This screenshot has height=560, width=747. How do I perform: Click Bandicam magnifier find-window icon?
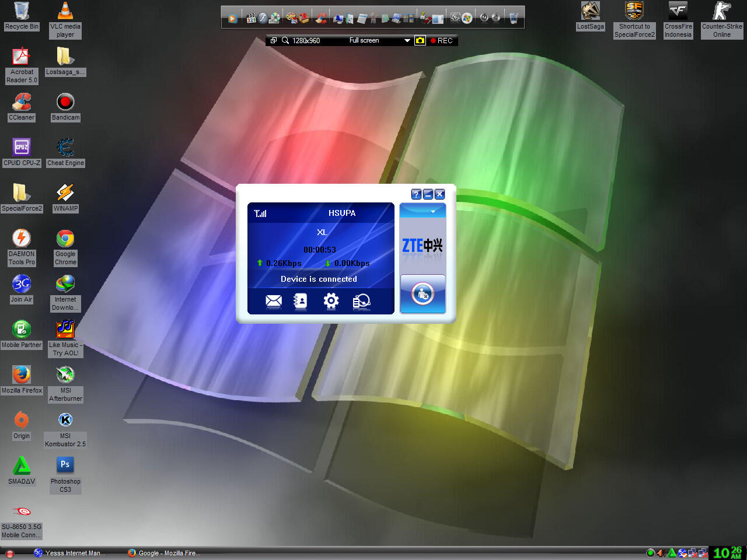click(285, 40)
